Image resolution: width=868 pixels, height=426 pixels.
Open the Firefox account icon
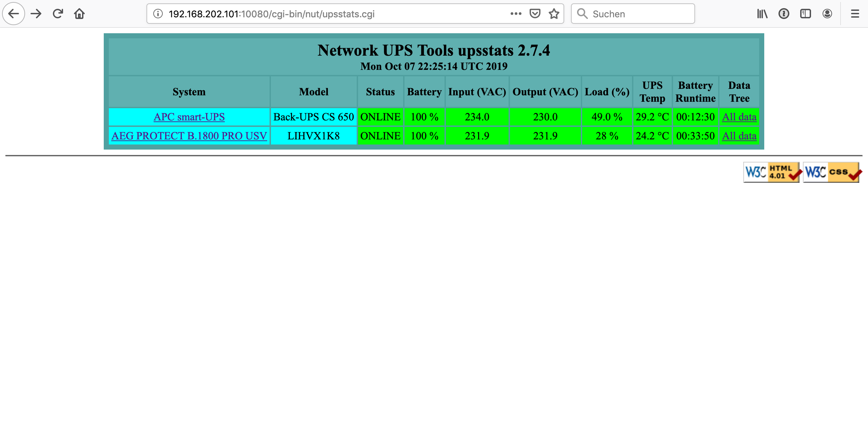(x=827, y=14)
